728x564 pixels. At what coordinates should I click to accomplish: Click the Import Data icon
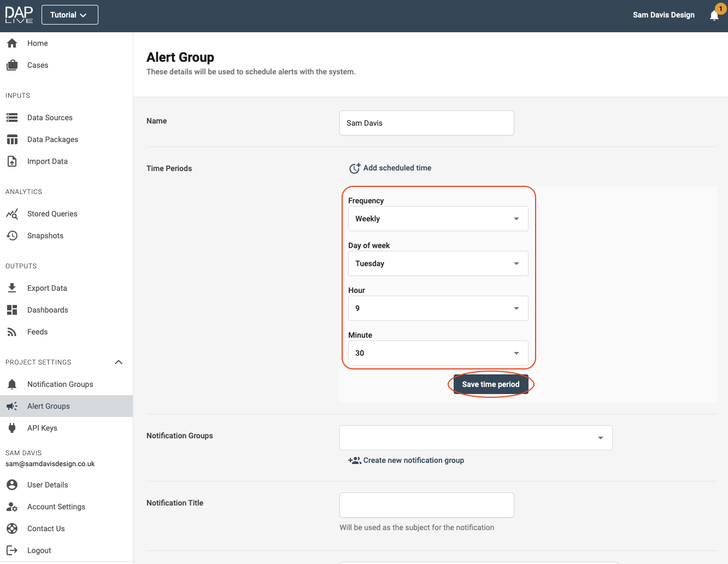click(12, 161)
